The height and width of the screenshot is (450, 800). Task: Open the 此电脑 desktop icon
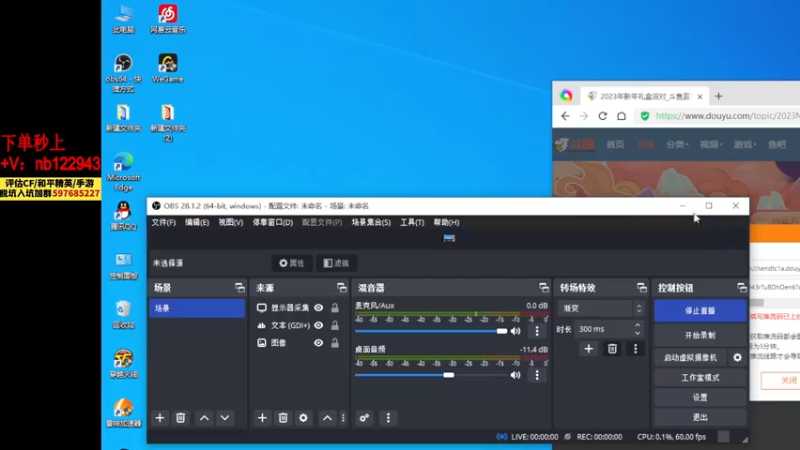tap(123, 19)
